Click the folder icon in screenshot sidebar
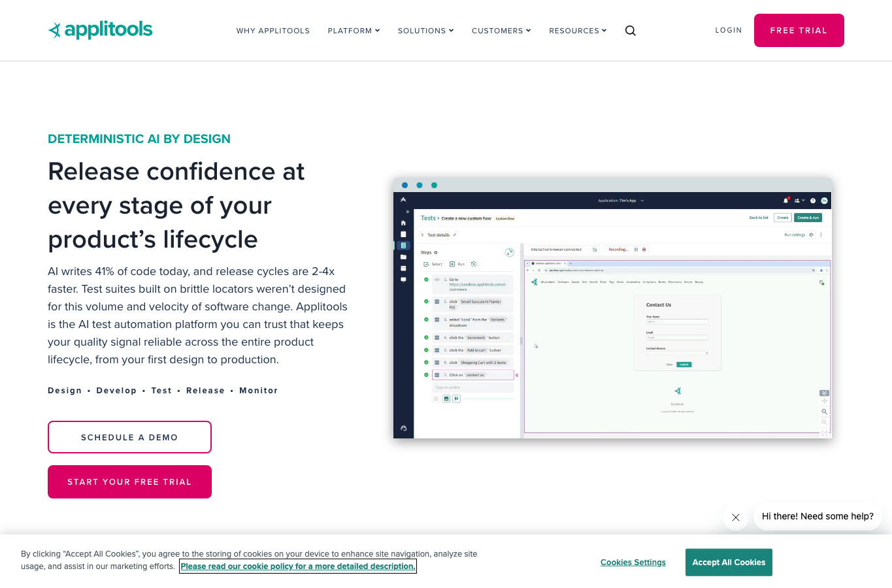This screenshot has height=588, width=892. pos(403,257)
